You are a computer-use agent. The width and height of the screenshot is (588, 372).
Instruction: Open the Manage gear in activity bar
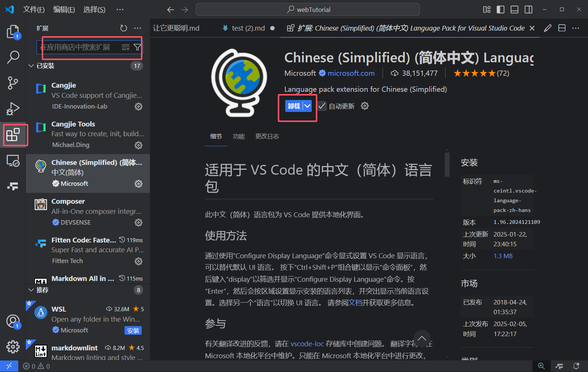[13, 347]
